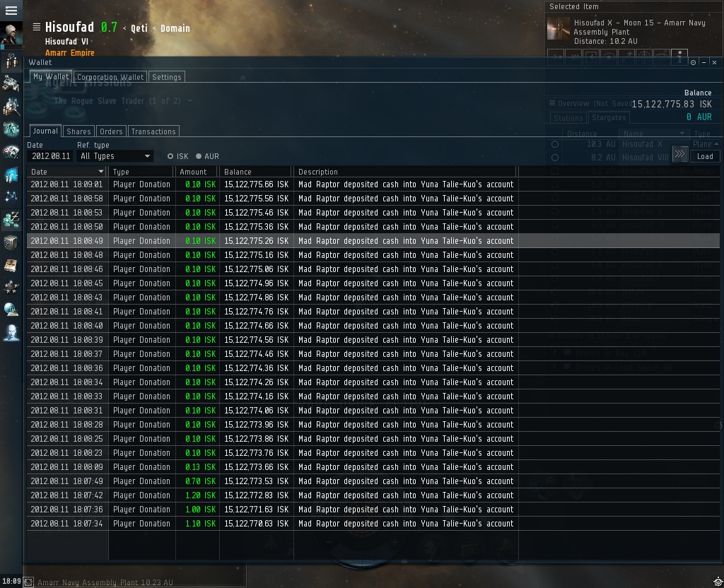Switch Overview to the Stargates tab
Image resolution: width=724 pixels, height=588 pixels.
[609, 118]
